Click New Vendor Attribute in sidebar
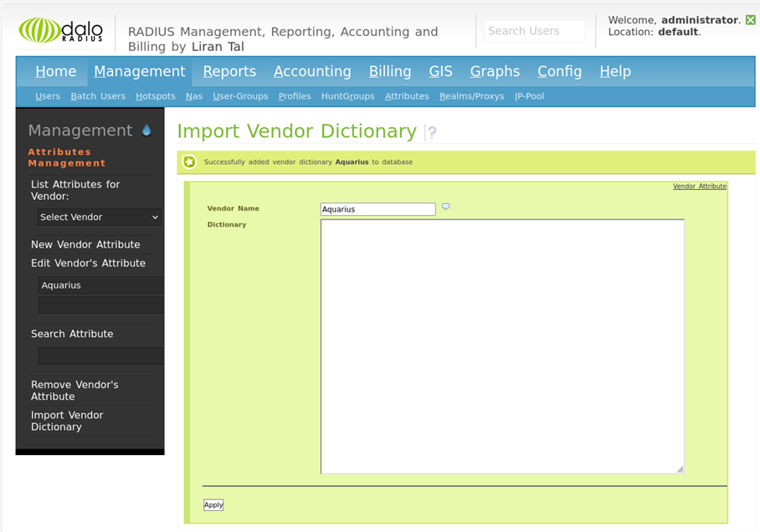 pos(85,245)
